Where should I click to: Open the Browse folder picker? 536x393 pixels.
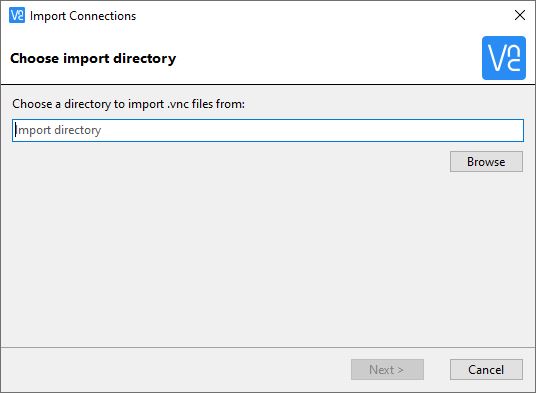click(x=486, y=161)
